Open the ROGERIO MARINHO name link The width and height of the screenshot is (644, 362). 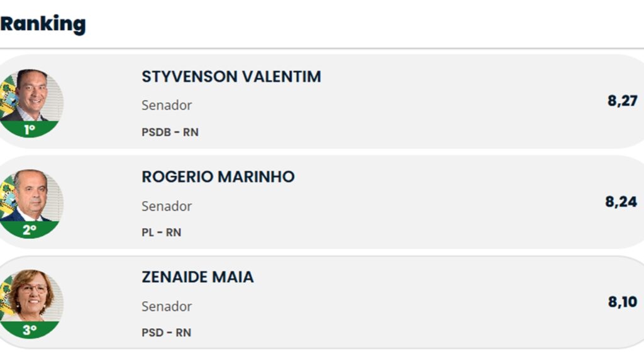click(218, 177)
